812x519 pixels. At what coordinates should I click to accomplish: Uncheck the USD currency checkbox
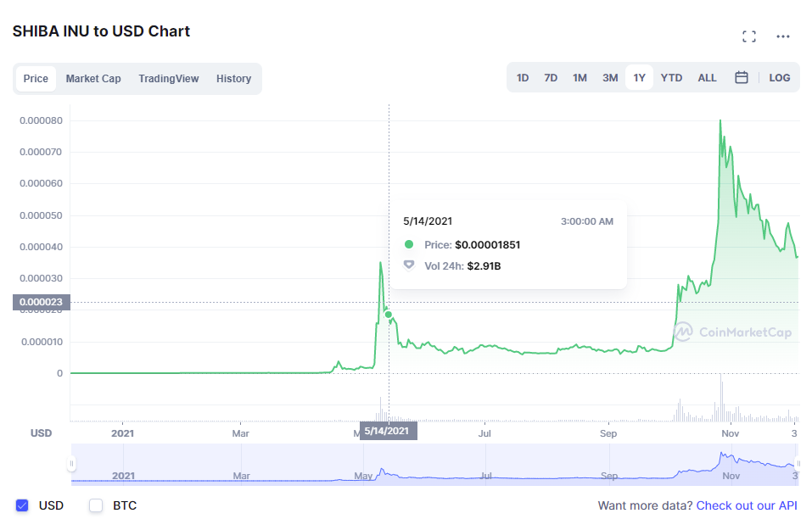pyautogui.click(x=22, y=505)
